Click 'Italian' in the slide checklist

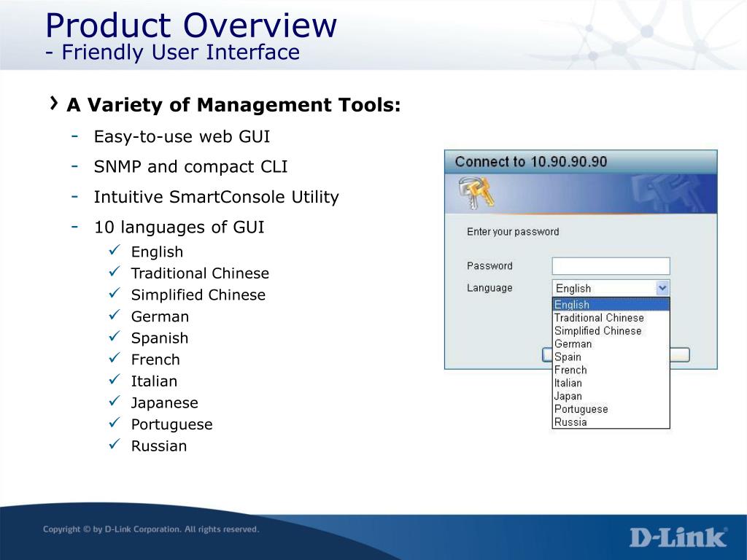pyautogui.click(x=155, y=381)
